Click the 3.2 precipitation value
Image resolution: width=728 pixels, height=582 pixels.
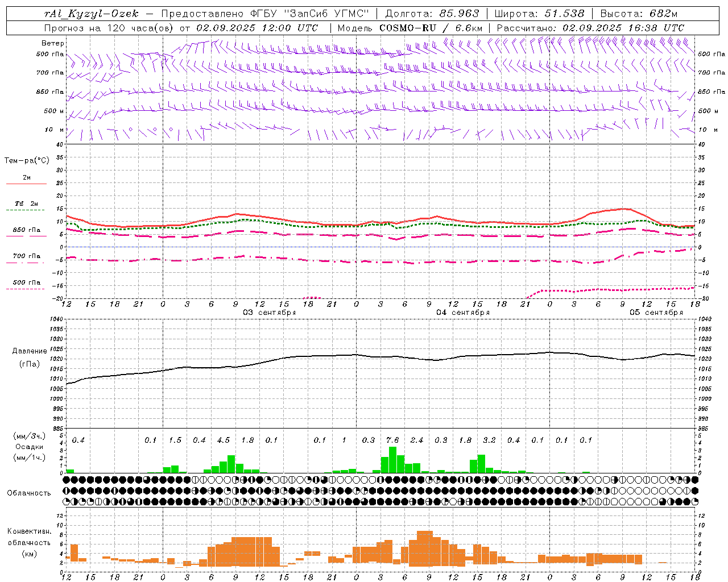[489, 440]
